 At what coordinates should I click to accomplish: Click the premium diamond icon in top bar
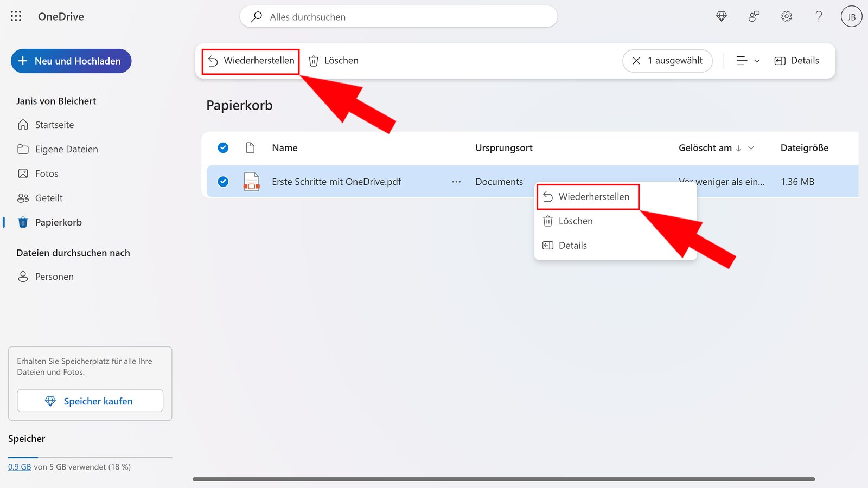point(721,16)
